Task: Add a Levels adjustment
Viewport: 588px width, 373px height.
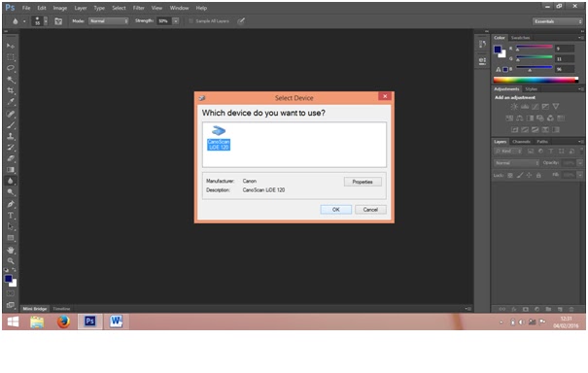Action: click(525, 107)
